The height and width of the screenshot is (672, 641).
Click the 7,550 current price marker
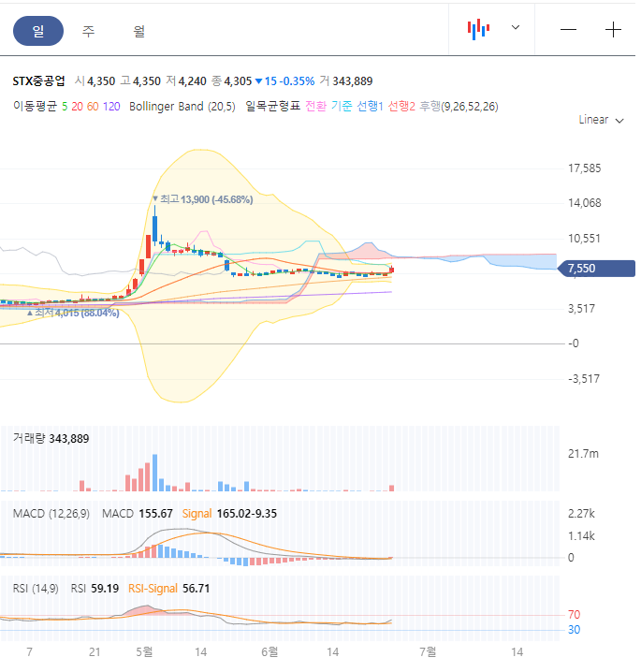pyautogui.click(x=596, y=269)
